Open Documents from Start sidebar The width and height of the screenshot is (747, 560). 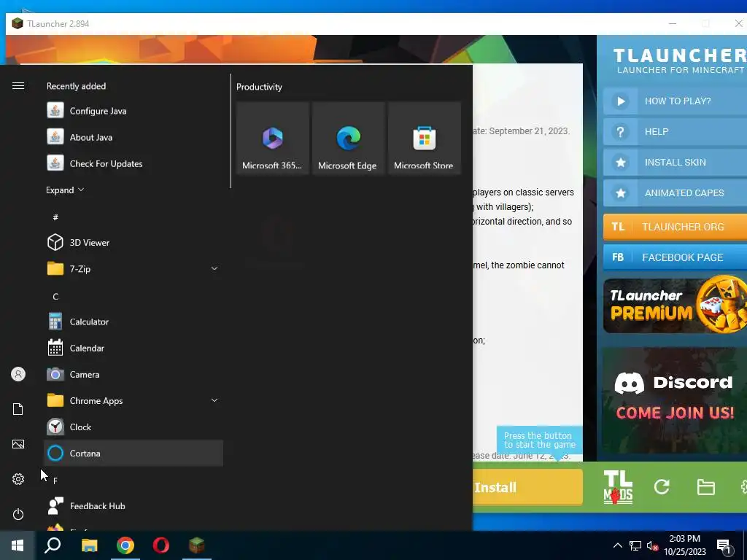18,409
